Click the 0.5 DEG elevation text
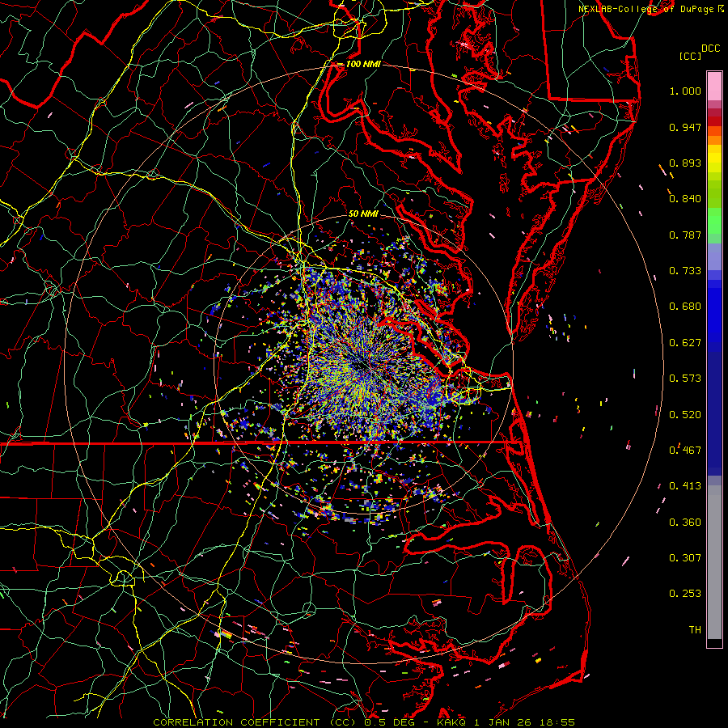 tap(389, 722)
